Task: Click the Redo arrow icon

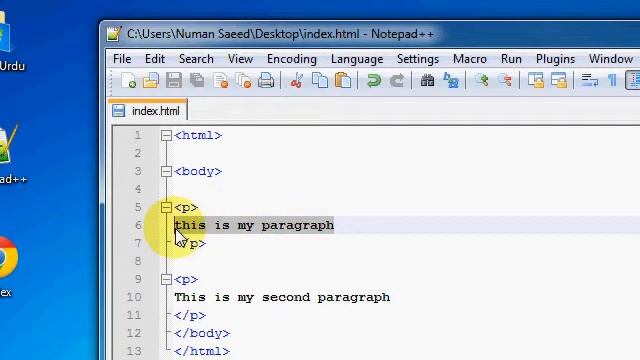Action: pyautogui.click(x=396, y=80)
